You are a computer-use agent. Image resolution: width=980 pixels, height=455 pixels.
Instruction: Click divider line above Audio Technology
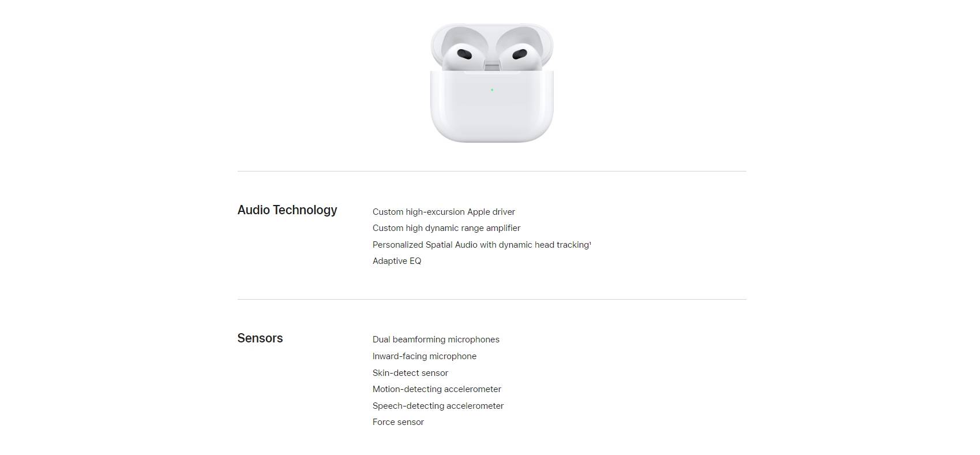pos(491,171)
